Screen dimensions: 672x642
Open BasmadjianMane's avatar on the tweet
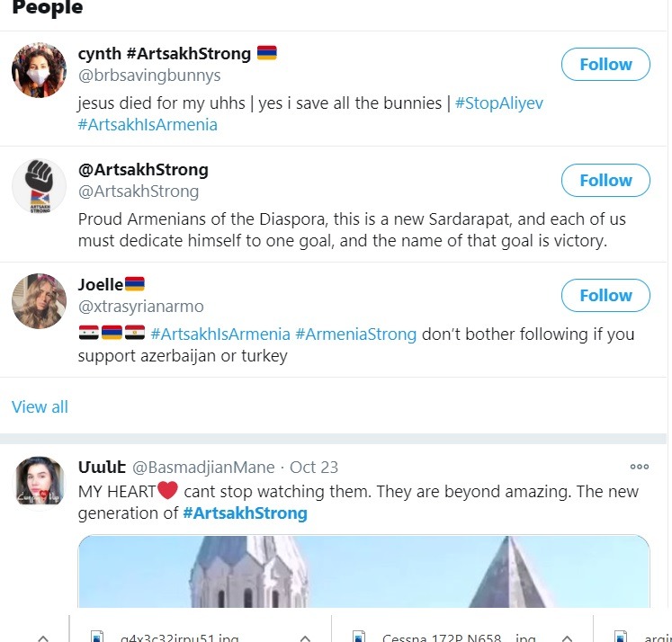[39, 481]
